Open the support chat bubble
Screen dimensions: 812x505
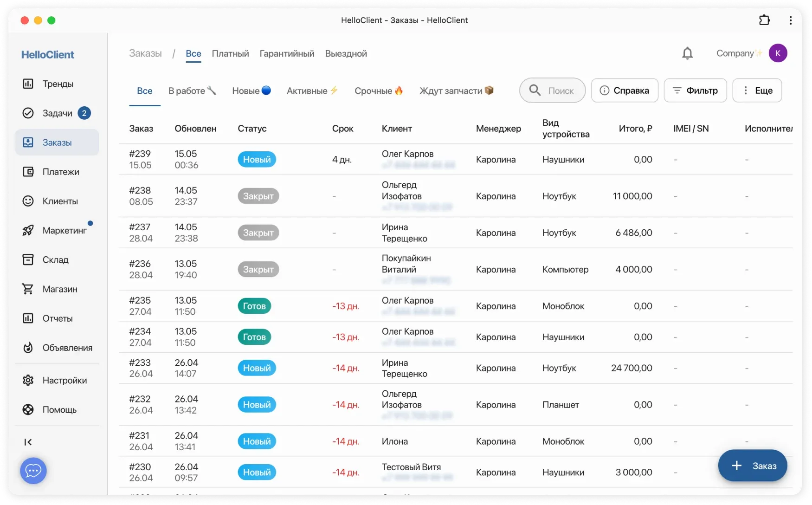(x=33, y=471)
